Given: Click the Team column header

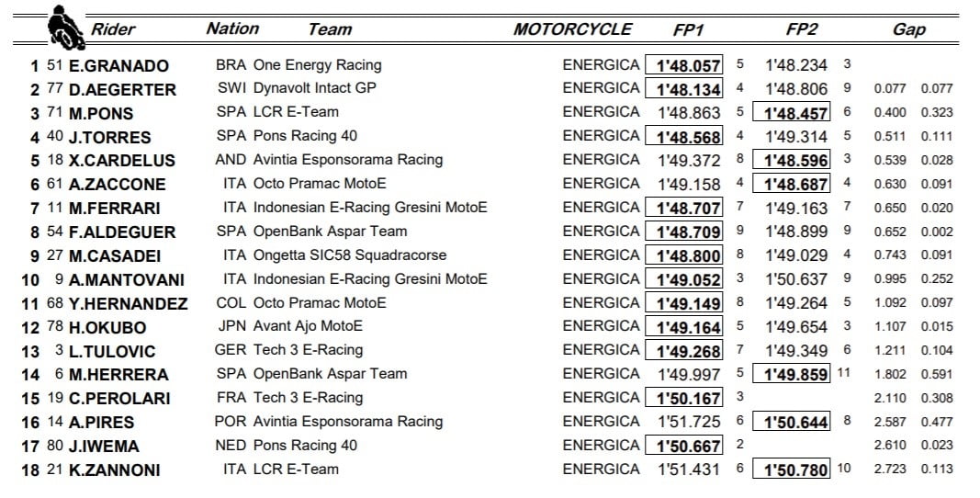Looking at the screenshot, I should (330, 29).
